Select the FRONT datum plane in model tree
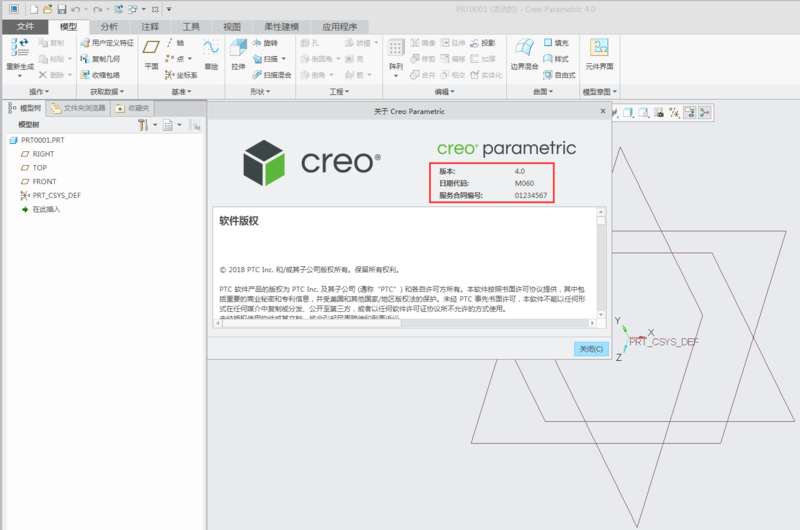 [38, 181]
